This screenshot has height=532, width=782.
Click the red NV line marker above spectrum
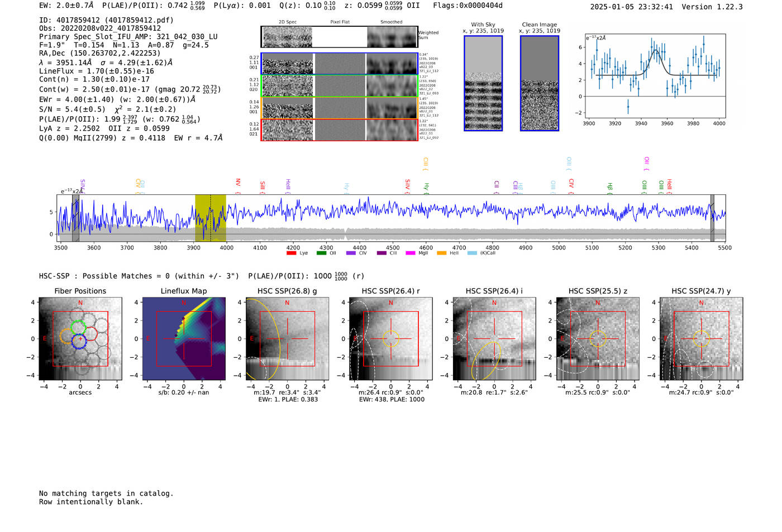(238, 186)
